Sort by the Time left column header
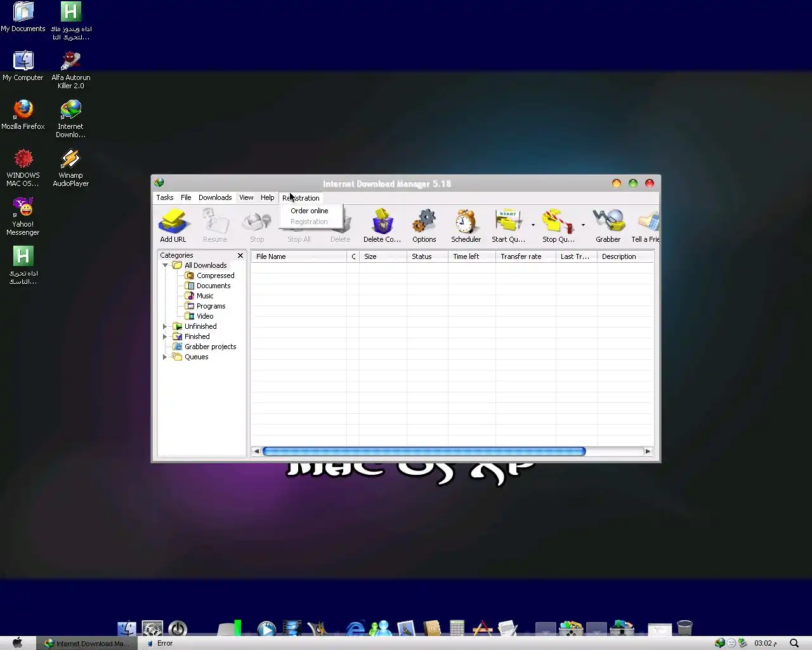This screenshot has width=812, height=650. [x=471, y=256]
